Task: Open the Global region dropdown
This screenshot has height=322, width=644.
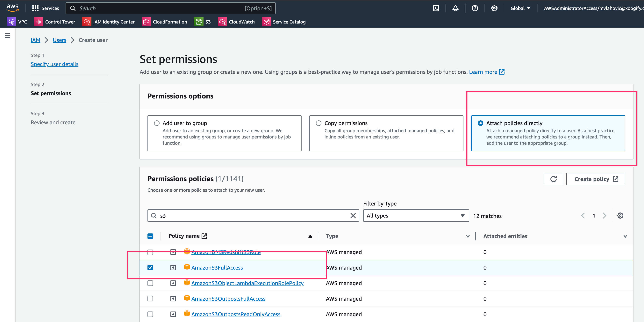Action: pos(520,8)
